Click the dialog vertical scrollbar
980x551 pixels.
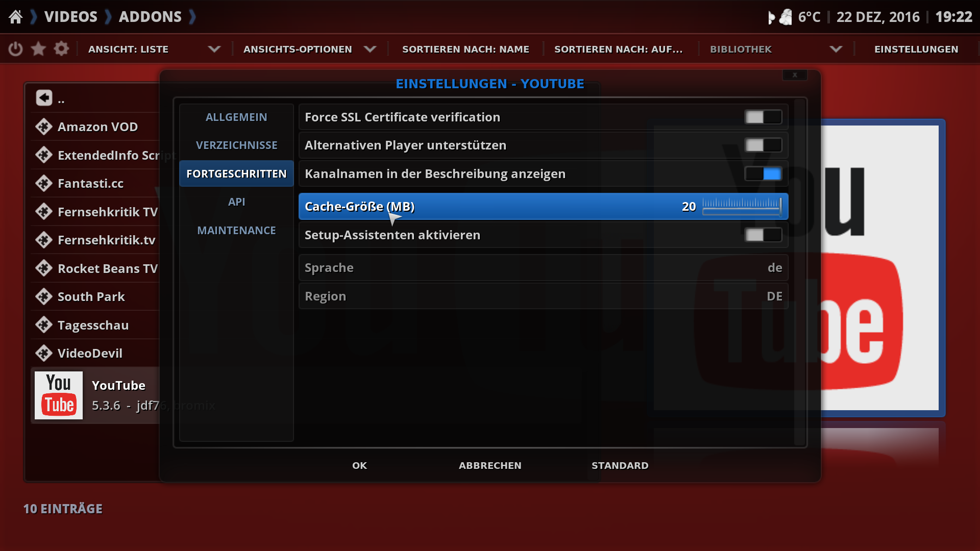(799, 272)
